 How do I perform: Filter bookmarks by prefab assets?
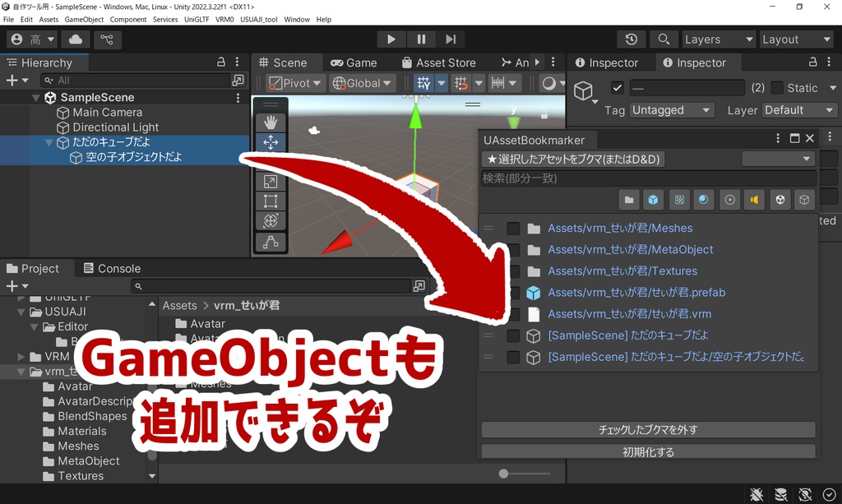click(652, 199)
